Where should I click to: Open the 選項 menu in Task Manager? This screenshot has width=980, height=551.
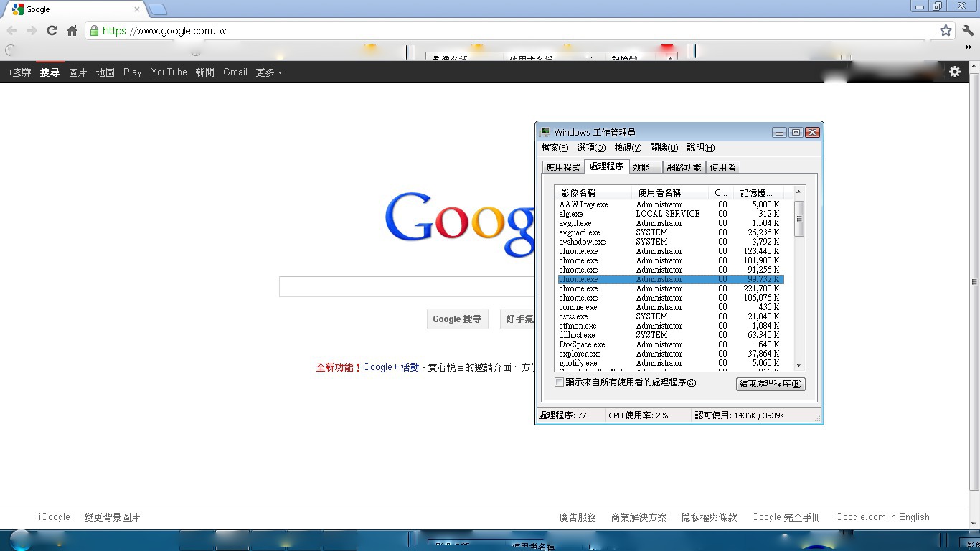pos(591,148)
